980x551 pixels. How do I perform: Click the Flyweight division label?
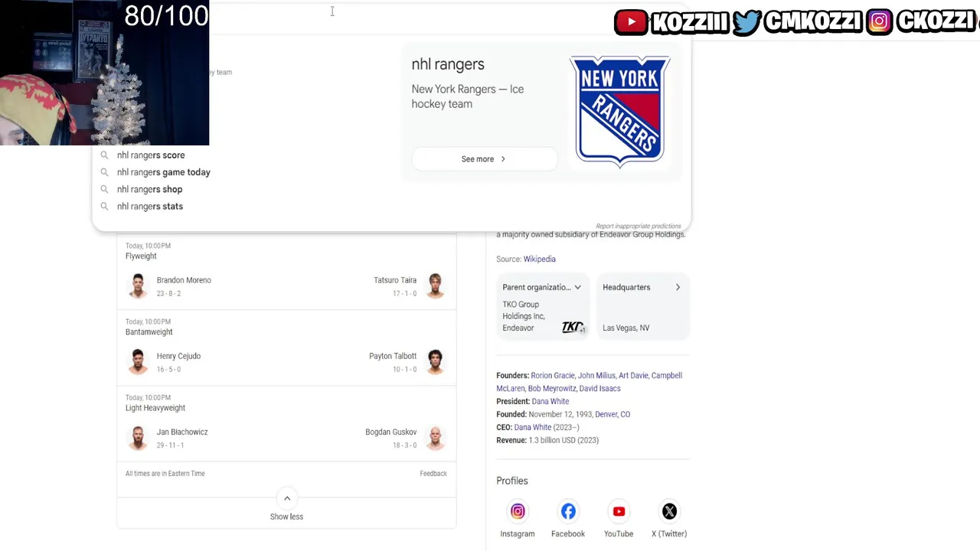pyautogui.click(x=141, y=256)
